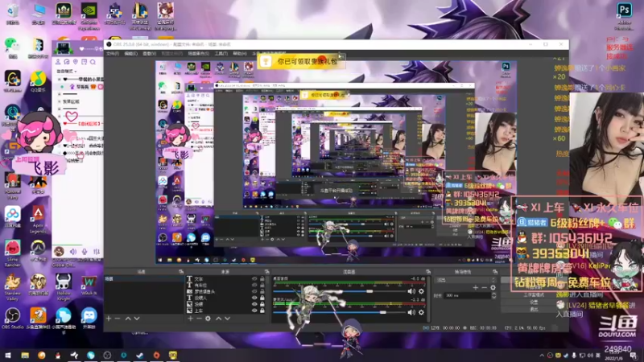
Task: Open Hollow Knight desktop shortcut
Action: 64,285
